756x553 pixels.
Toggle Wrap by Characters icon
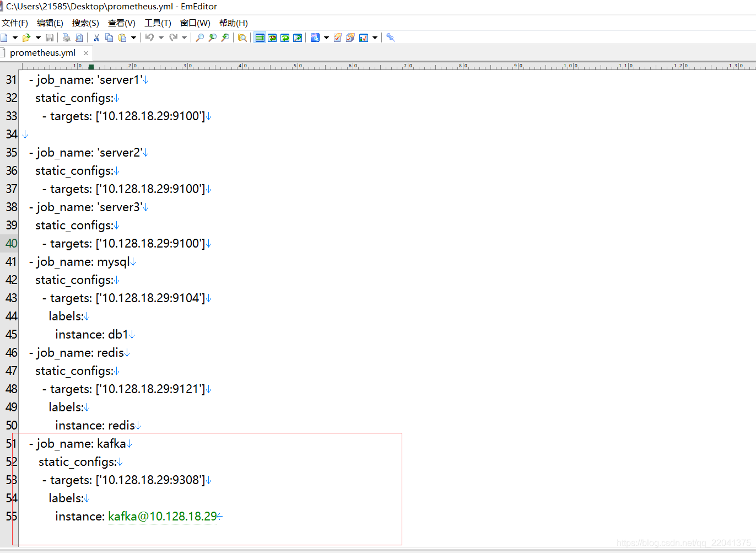[272, 37]
